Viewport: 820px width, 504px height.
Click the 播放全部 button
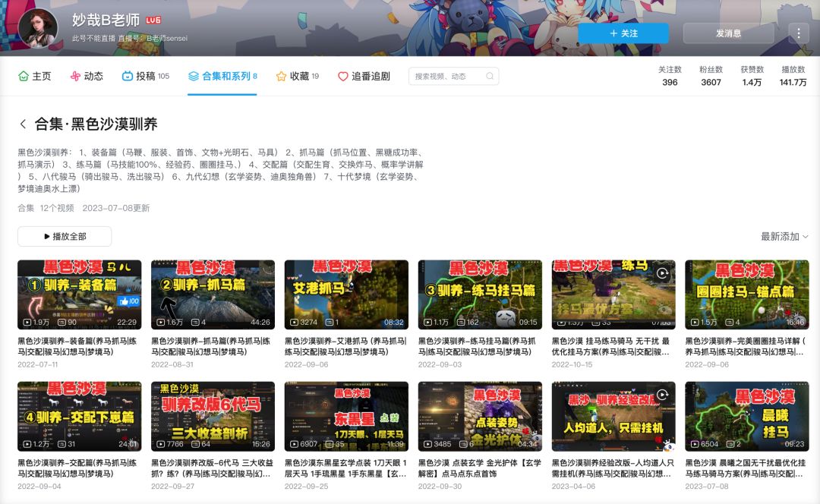[x=65, y=236]
